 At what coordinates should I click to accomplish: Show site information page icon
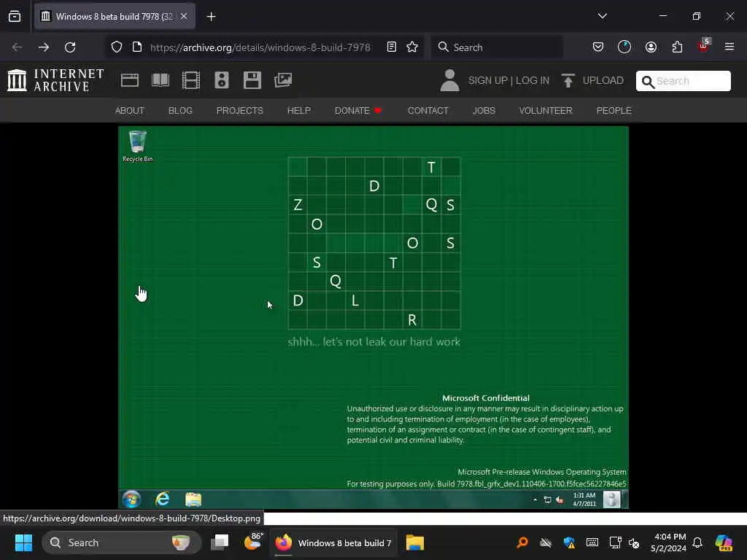click(137, 47)
